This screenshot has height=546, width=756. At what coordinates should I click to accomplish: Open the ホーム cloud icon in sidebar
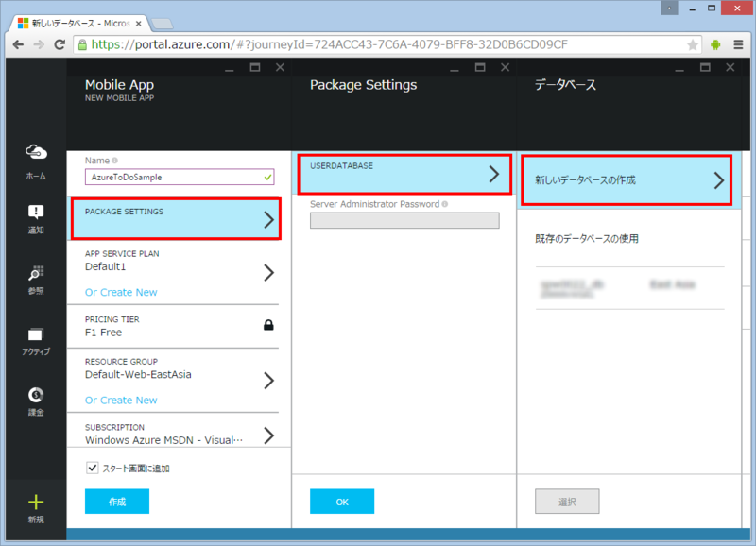pos(36,152)
